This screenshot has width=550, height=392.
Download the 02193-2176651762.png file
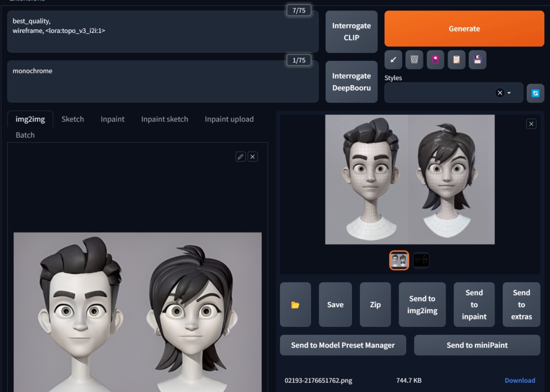click(x=520, y=380)
